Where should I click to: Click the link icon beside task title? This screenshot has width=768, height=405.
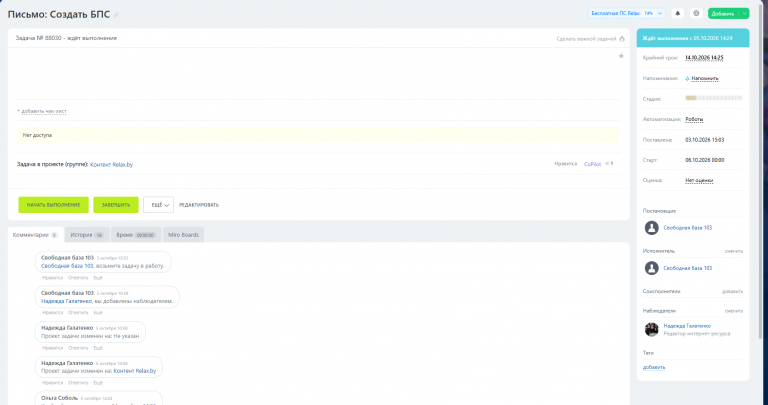pos(117,15)
